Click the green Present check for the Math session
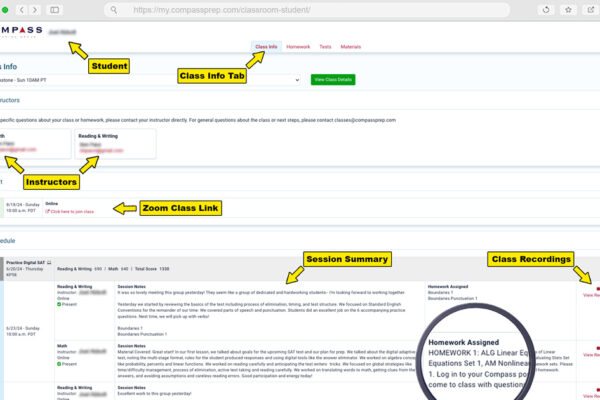 coord(59,364)
